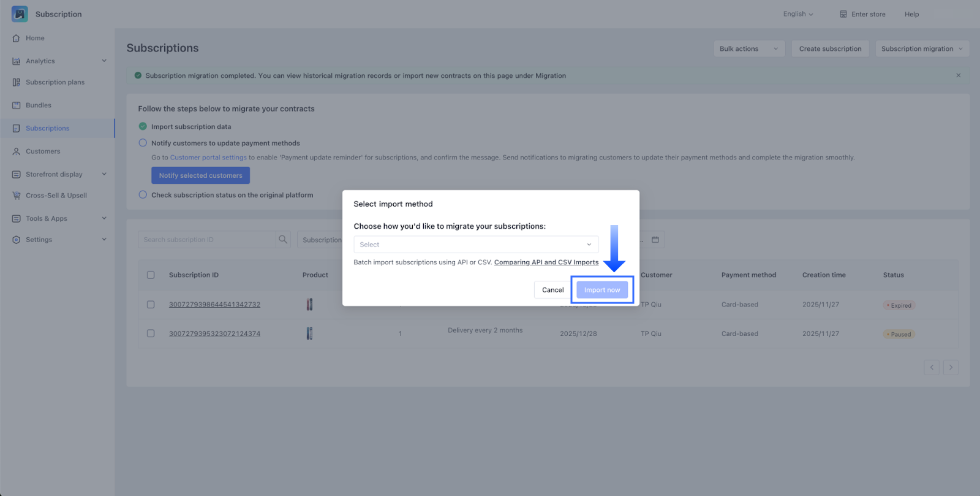Toggle the select-all subscriptions checkbox
980x496 pixels.
tap(151, 275)
